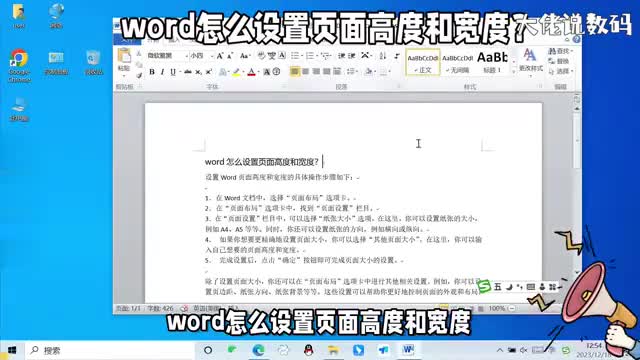The height and width of the screenshot is (360, 640).
Task: Toggle Bold formatting
Action: coord(152,72)
